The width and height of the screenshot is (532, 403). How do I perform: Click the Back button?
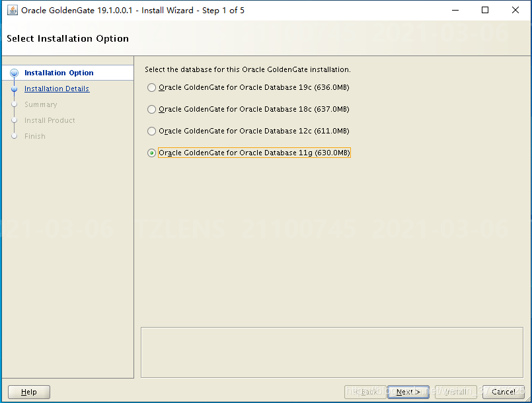(x=365, y=392)
